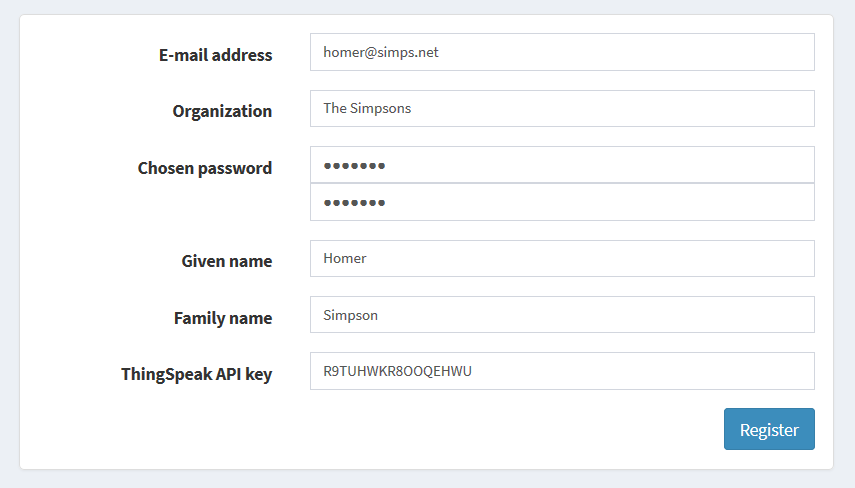Click the gray page background below form
855x488 pixels.
point(427,479)
